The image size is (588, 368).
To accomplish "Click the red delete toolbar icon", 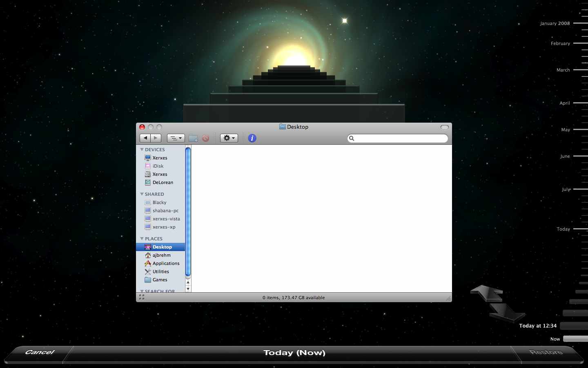I will (205, 138).
